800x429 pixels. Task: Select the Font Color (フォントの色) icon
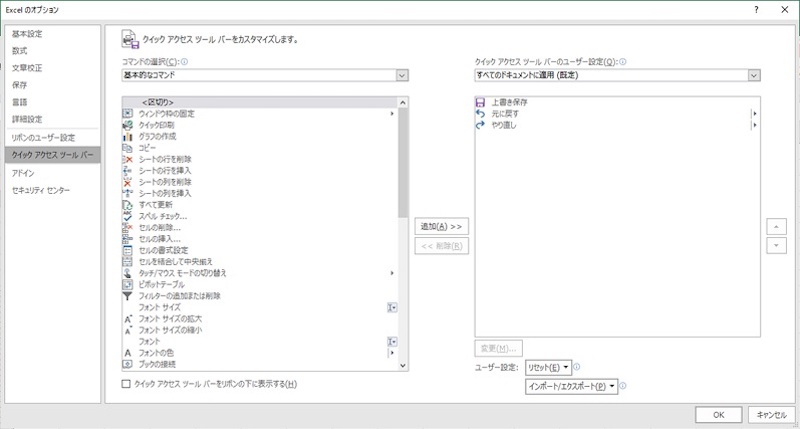tap(128, 353)
